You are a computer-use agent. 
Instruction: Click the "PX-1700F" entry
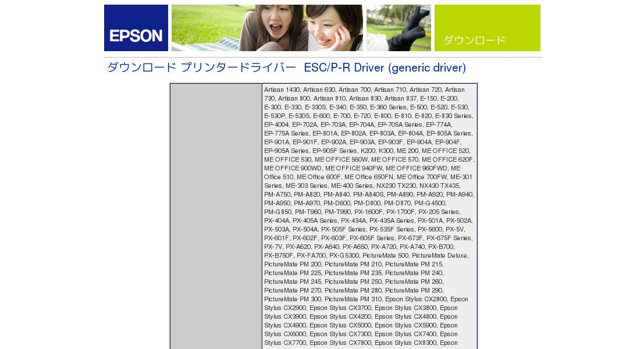400,212
